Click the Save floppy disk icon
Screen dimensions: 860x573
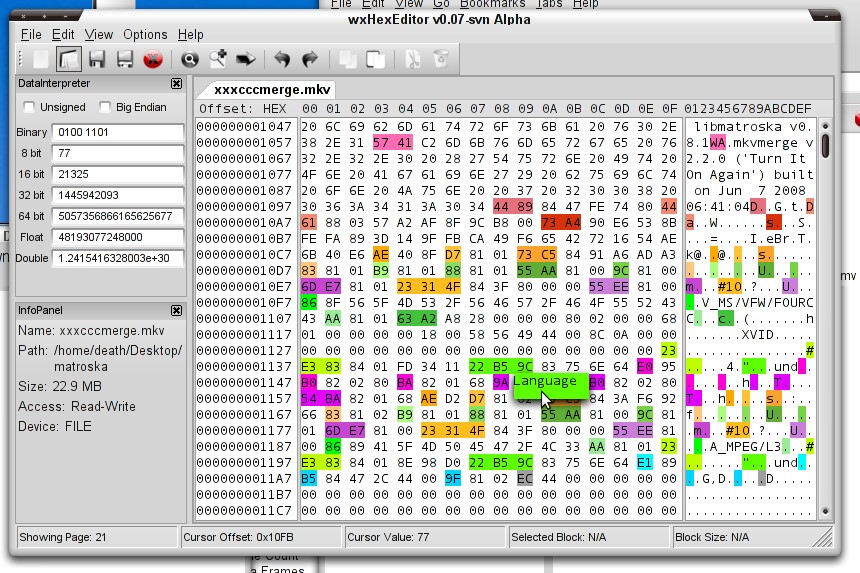pyautogui.click(x=97, y=59)
